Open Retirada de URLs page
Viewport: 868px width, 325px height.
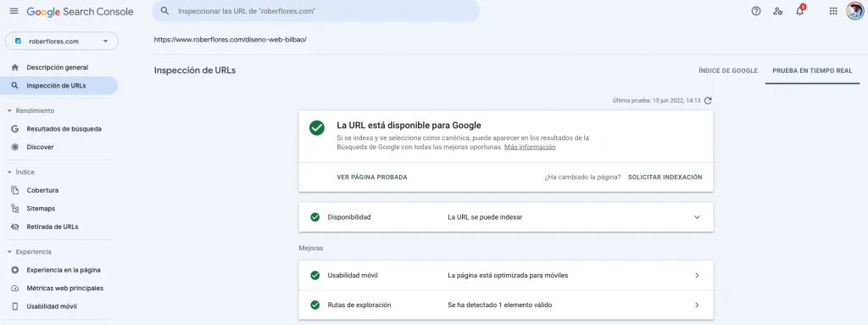tap(53, 227)
